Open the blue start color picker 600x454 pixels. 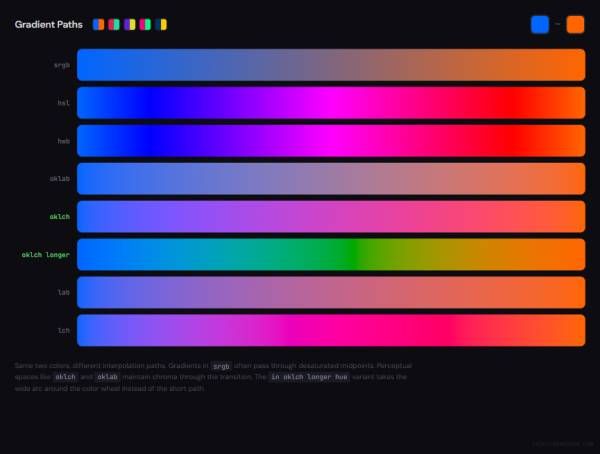click(540, 24)
